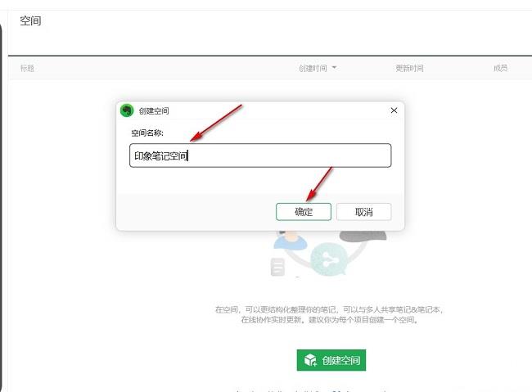Close the 创建空间 dialog with the X

[394, 110]
